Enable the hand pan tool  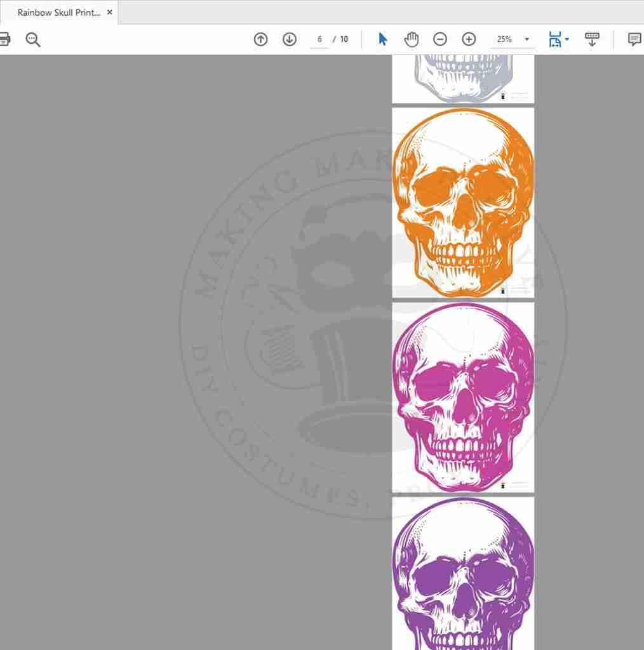tap(412, 39)
